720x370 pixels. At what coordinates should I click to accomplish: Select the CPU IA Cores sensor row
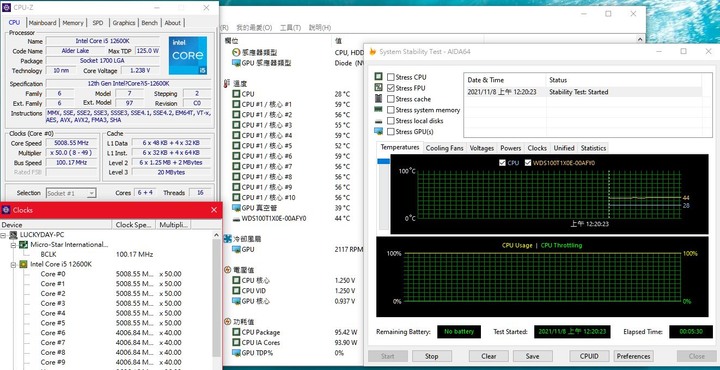click(296, 343)
